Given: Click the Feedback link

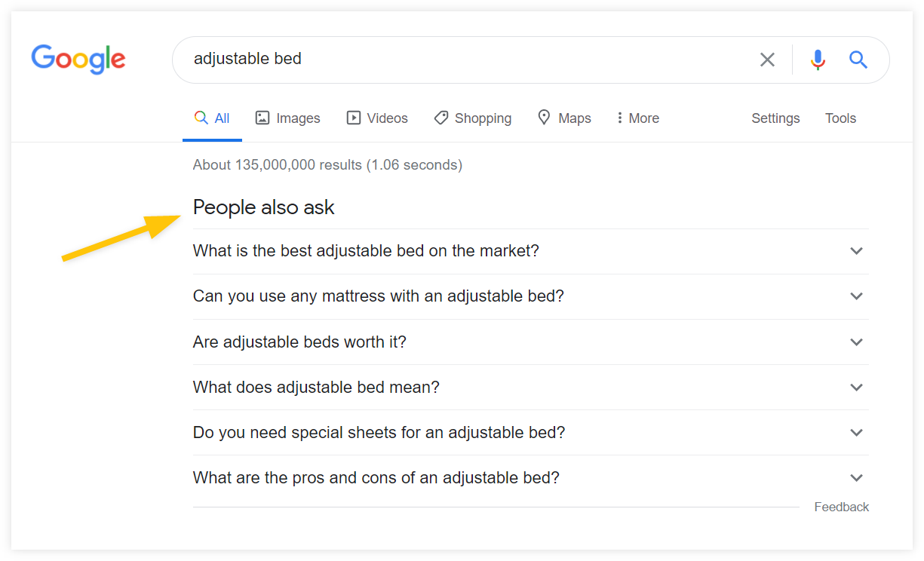Looking at the screenshot, I should (x=842, y=507).
